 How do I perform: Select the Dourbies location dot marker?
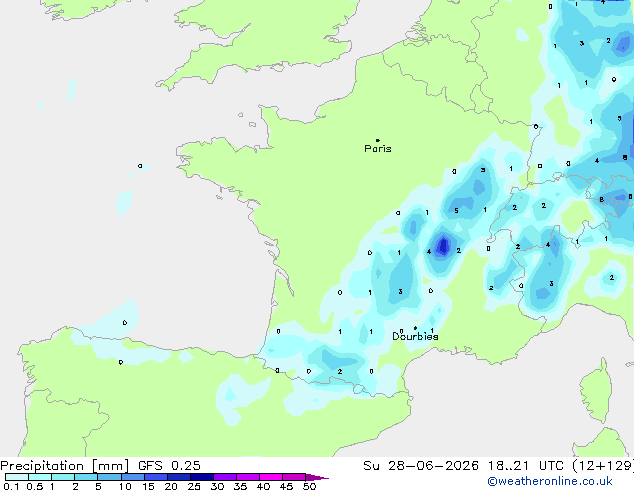click(x=415, y=328)
